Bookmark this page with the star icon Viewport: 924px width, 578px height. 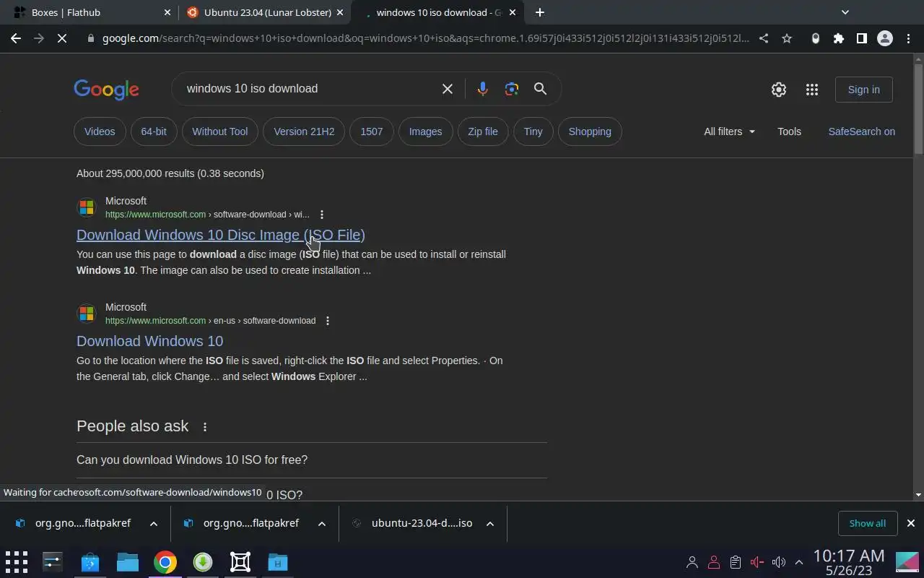787,38
